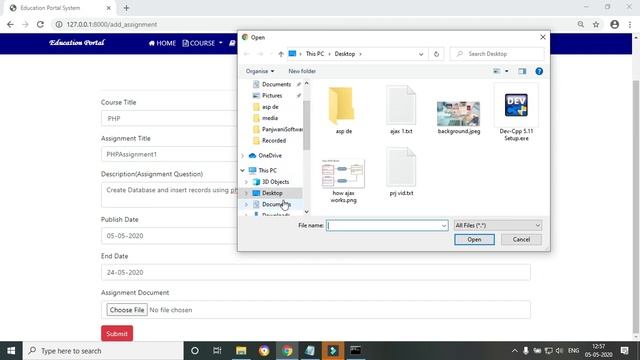Open the help icon in Open dialog
Screen dimensions: 640x360
pyautogui.click(x=539, y=71)
